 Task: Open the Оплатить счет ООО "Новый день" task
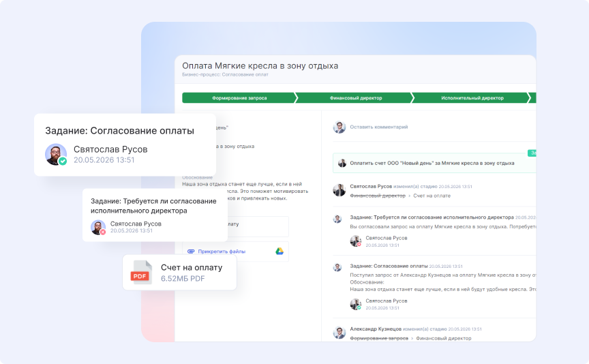point(432,164)
